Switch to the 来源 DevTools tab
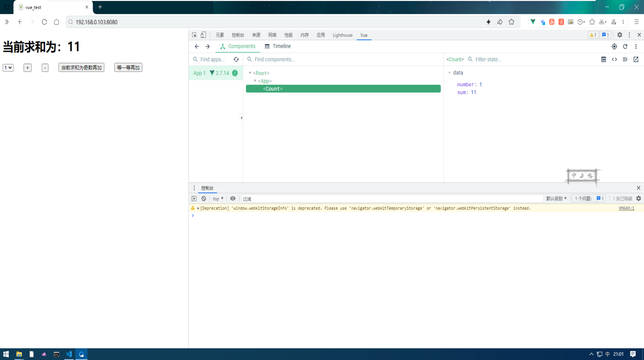Viewport: 644px width, 360px height. click(x=256, y=35)
